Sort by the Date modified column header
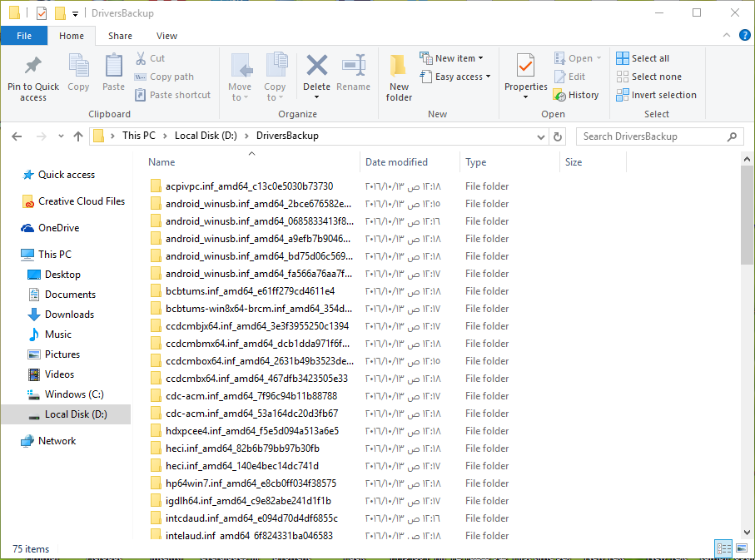Viewport: 755px width, 560px height. 410,162
